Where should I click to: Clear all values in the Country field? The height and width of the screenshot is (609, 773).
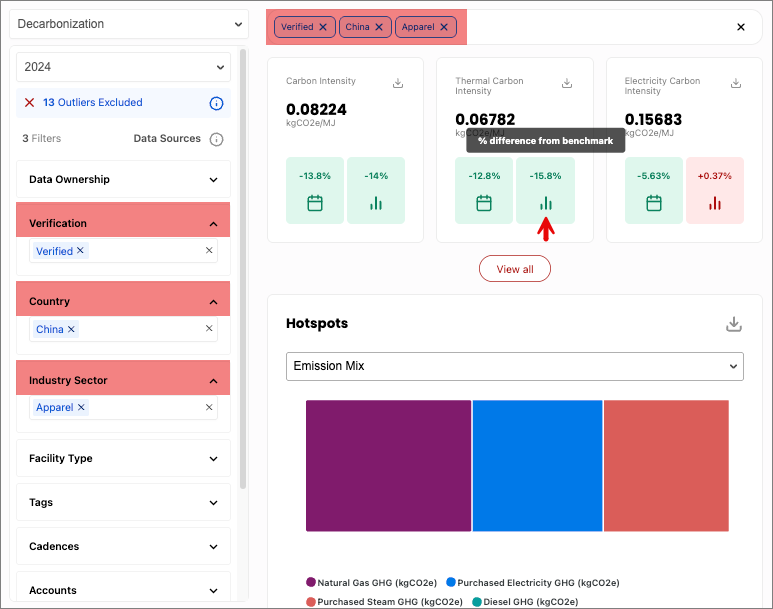pos(209,328)
